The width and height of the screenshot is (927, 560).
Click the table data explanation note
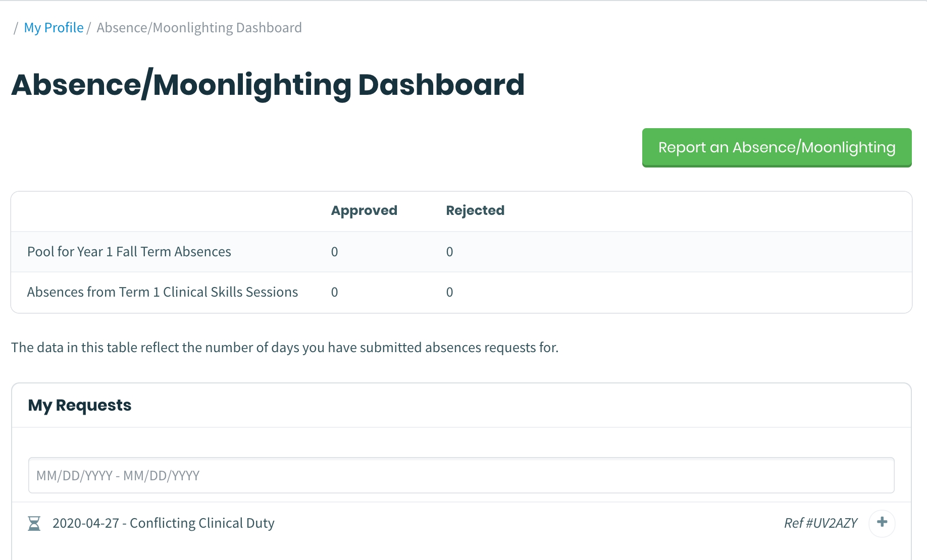click(285, 348)
